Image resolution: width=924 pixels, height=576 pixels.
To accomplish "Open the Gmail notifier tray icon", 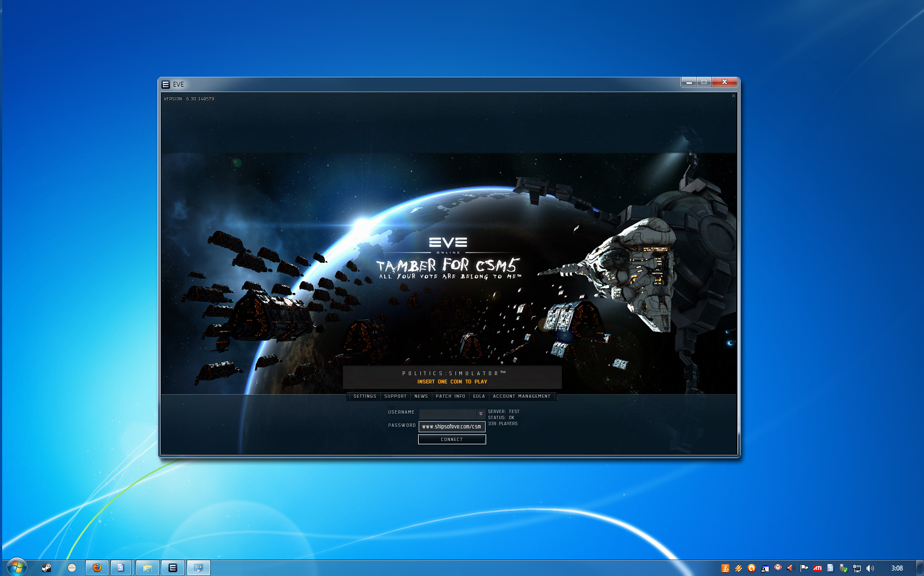I will tap(778, 568).
